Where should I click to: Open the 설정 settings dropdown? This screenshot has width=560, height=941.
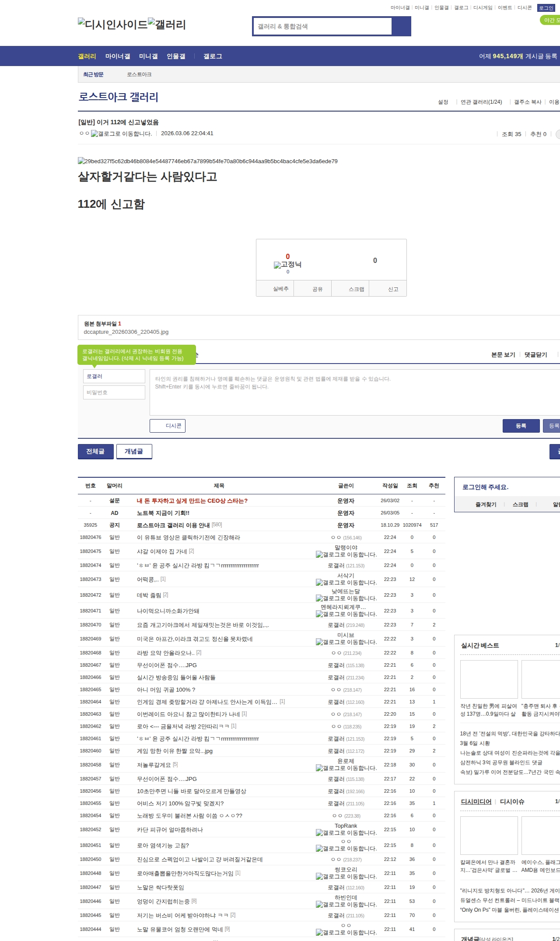coord(443,102)
